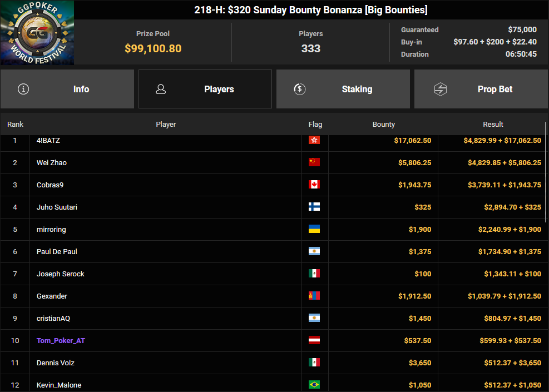549x392 pixels.
Task: Click the Ukraine flag for mirroring
Action: [x=314, y=229]
